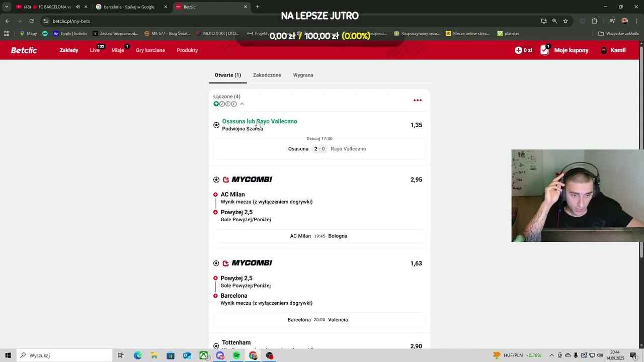Open Microsoft Edge from the taskbar
The height and width of the screenshot is (362, 644).
coord(137,355)
